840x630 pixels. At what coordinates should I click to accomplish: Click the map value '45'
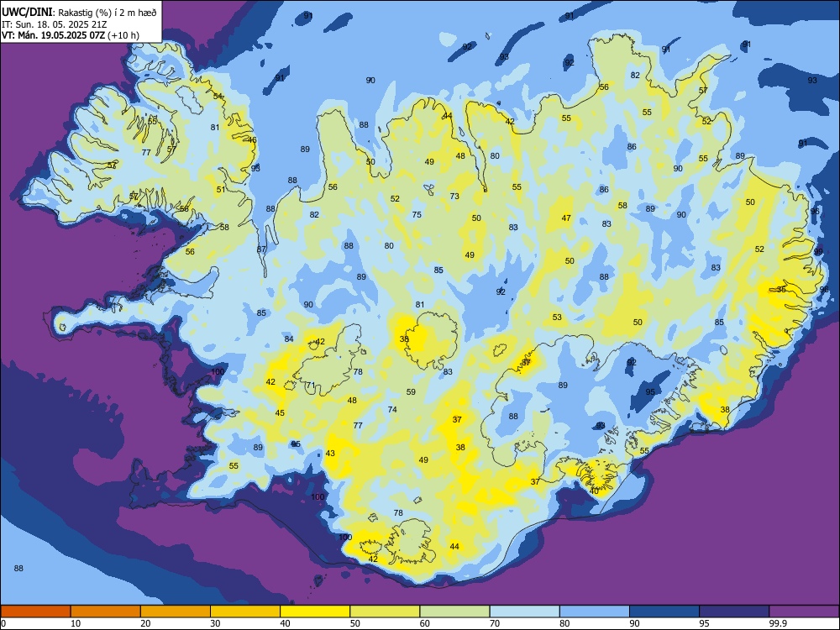[x=280, y=412]
